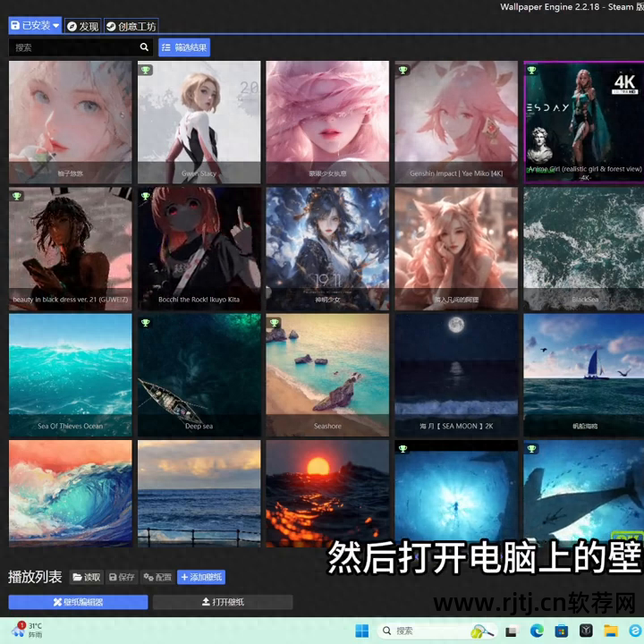Click trophy icon on Yae Miko wallpaper
Screen dimensions: 644x644
tap(402, 70)
